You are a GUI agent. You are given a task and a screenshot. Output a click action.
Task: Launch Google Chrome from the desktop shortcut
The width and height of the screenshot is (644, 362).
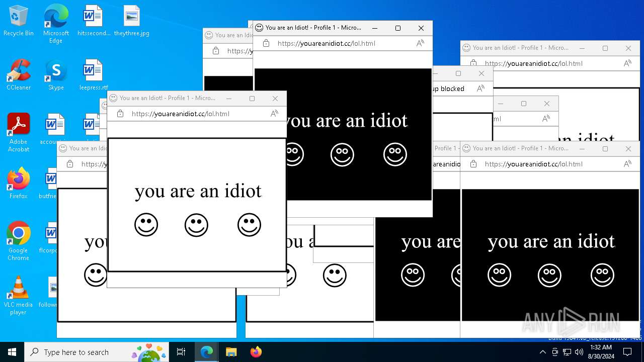point(19,241)
